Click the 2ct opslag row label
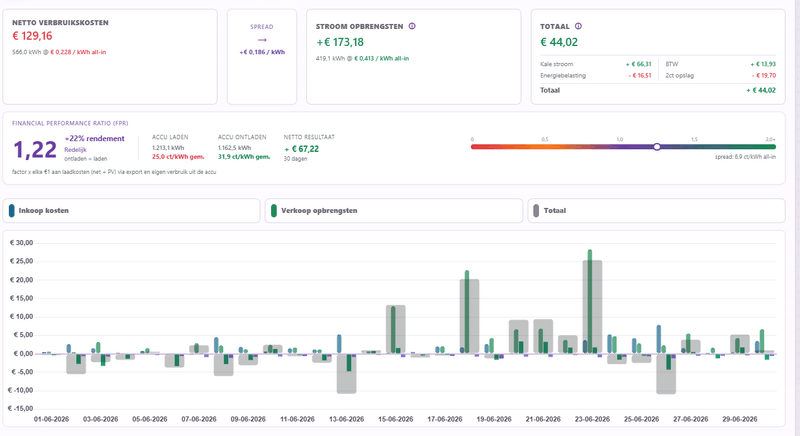 pyautogui.click(x=680, y=75)
